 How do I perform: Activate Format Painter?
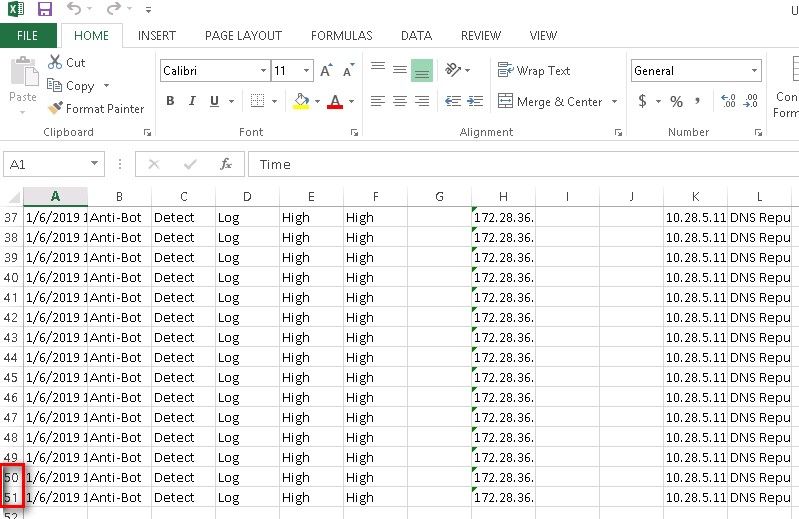(96, 108)
